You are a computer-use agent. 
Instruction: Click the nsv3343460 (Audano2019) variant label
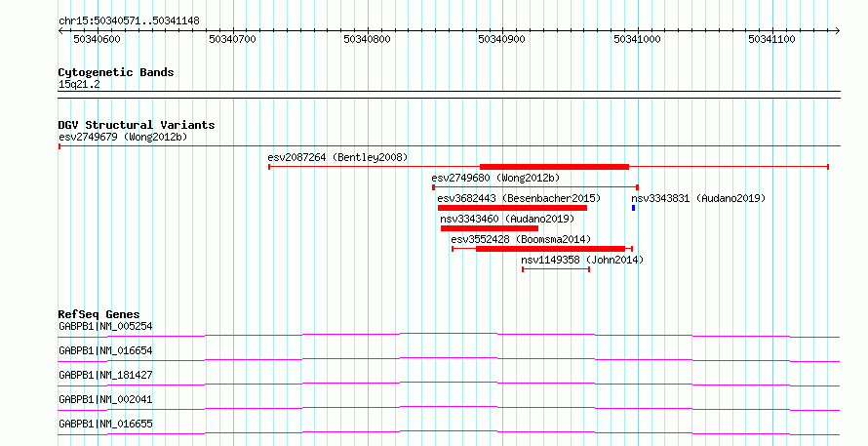[507, 219]
